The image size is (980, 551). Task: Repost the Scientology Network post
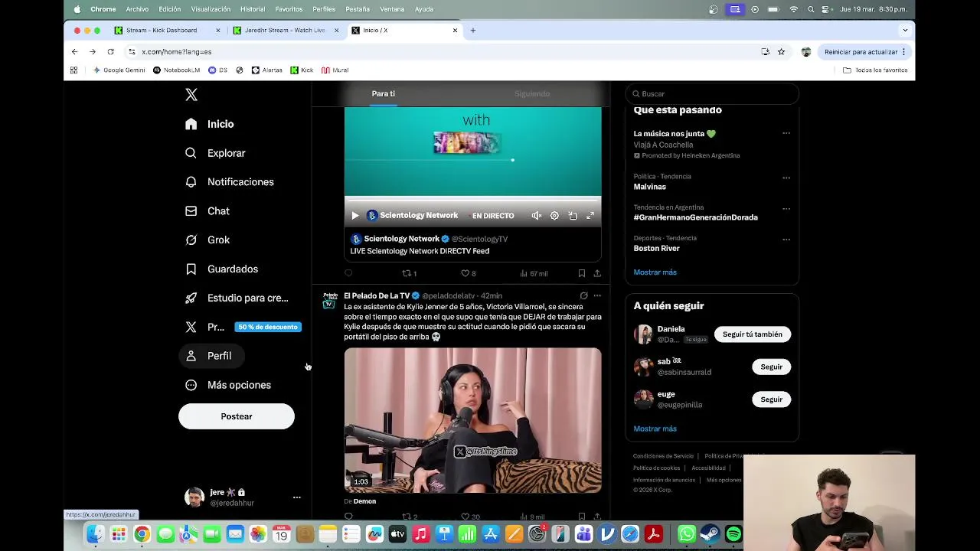(409, 273)
